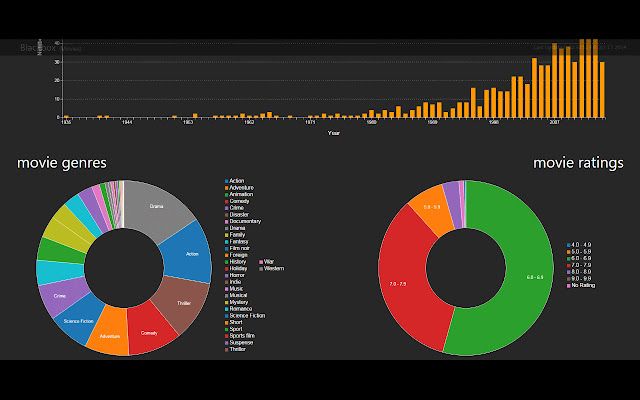Click the War genre legend item
Screen dimensions: 640x400
pyautogui.click(x=267, y=262)
